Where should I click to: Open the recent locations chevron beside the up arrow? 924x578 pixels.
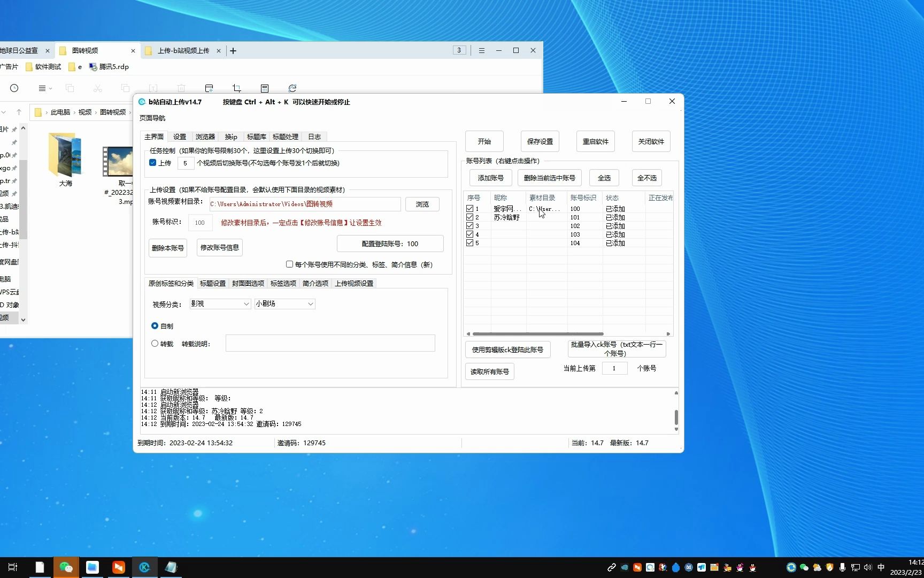tap(4, 112)
